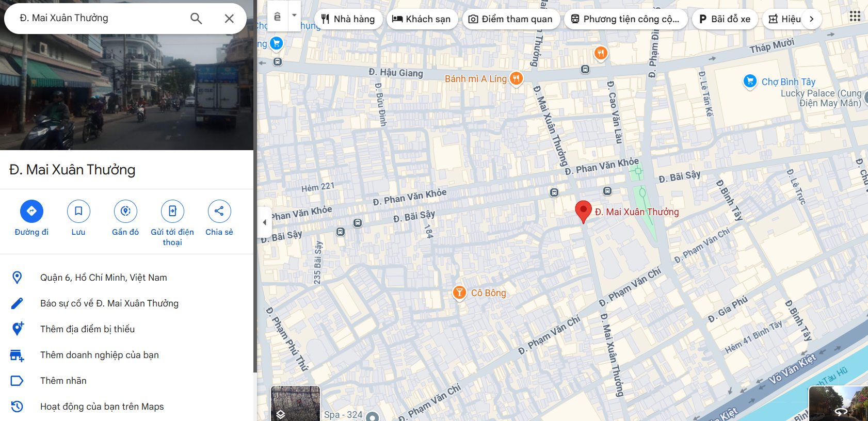
Task: Click the Võ Văn Kiệt road label
Action: click(x=792, y=369)
